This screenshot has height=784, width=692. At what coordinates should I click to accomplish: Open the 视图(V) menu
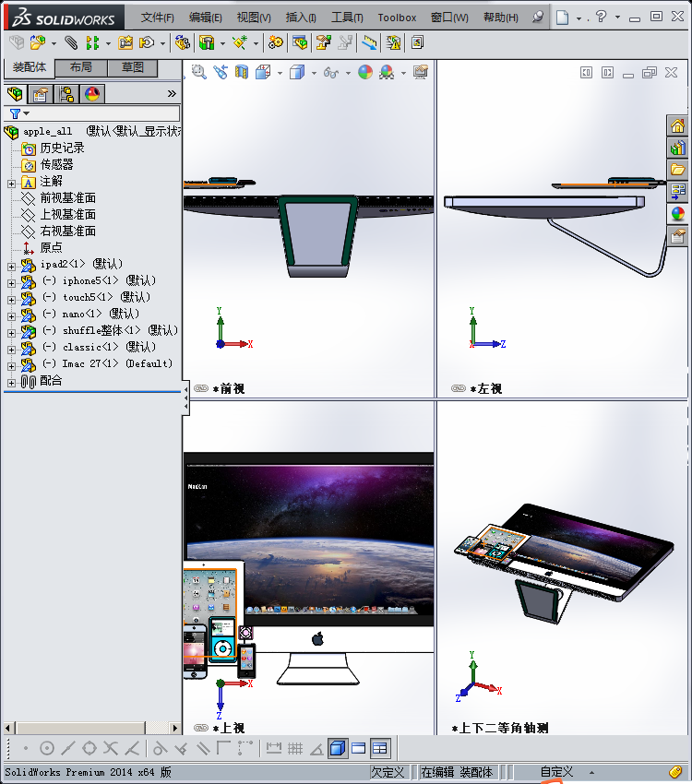point(254,18)
